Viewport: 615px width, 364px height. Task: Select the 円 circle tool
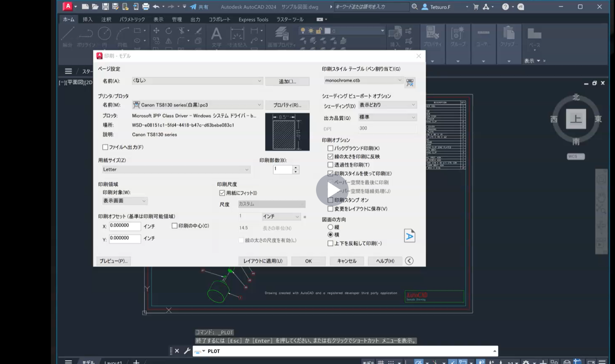104,37
